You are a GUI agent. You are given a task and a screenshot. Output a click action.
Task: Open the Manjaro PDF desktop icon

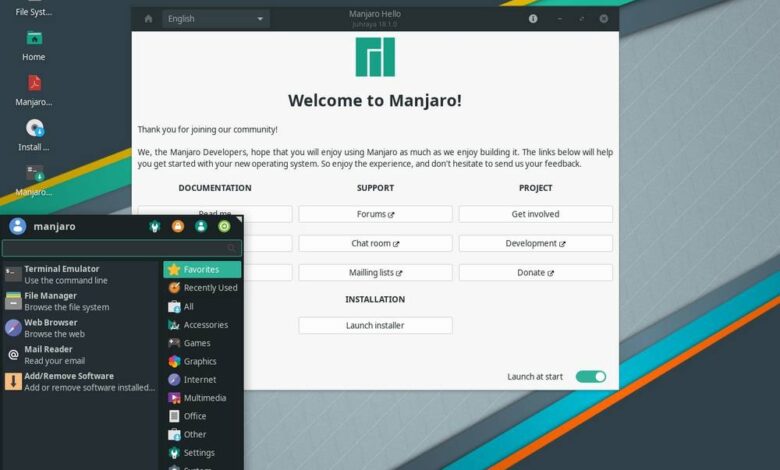(x=34, y=90)
